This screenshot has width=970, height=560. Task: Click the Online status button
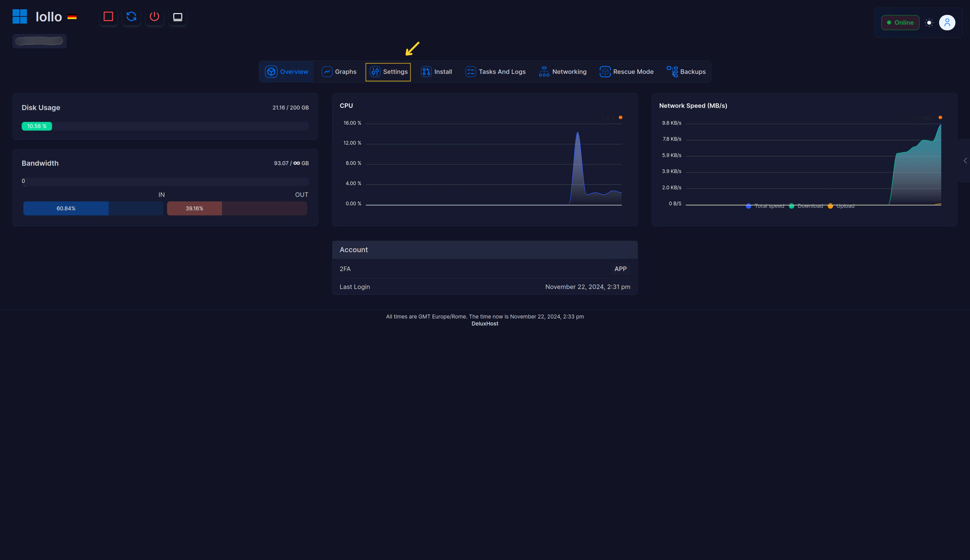[900, 23]
